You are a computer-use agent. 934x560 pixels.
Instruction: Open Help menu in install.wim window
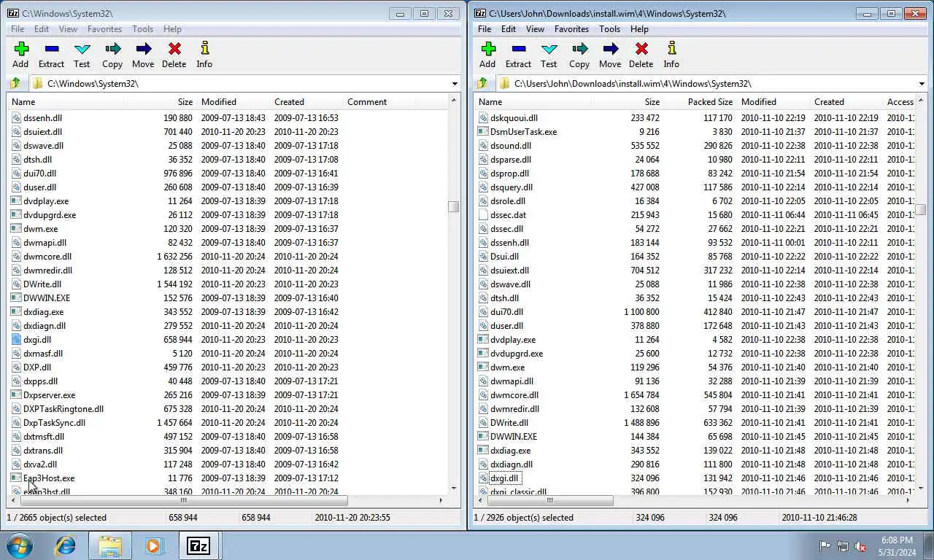[639, 29]
